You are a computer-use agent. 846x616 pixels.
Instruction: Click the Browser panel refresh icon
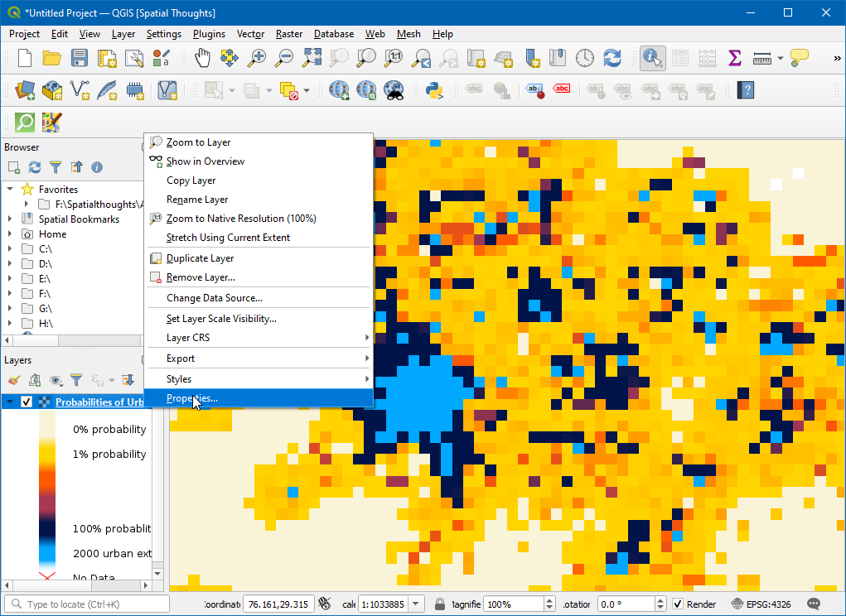pos(35,167)
